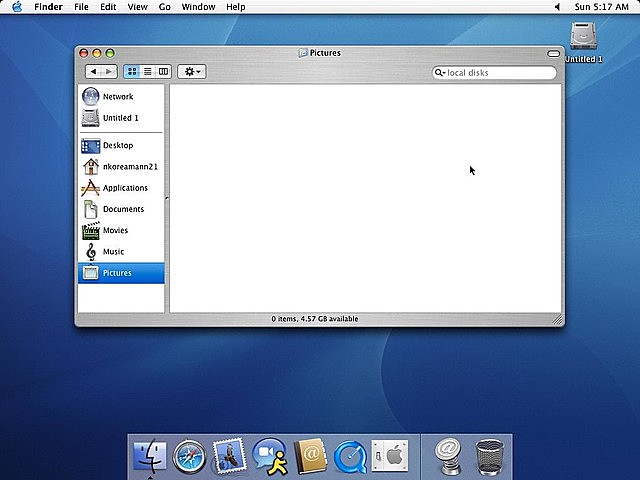640x480 pixels.
Task: Launch QuickTime Player from the Dock
Action: [350, 456]
